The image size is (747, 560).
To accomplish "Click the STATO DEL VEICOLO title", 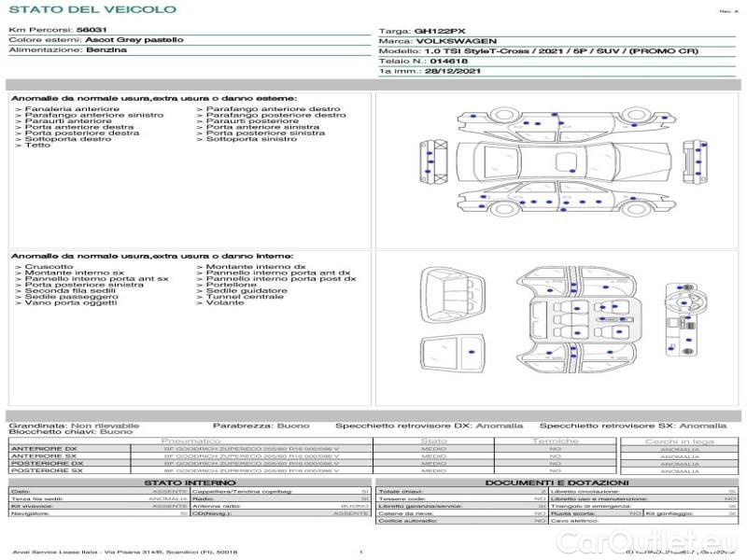I will pyautogui.click(x=92, y=10).
